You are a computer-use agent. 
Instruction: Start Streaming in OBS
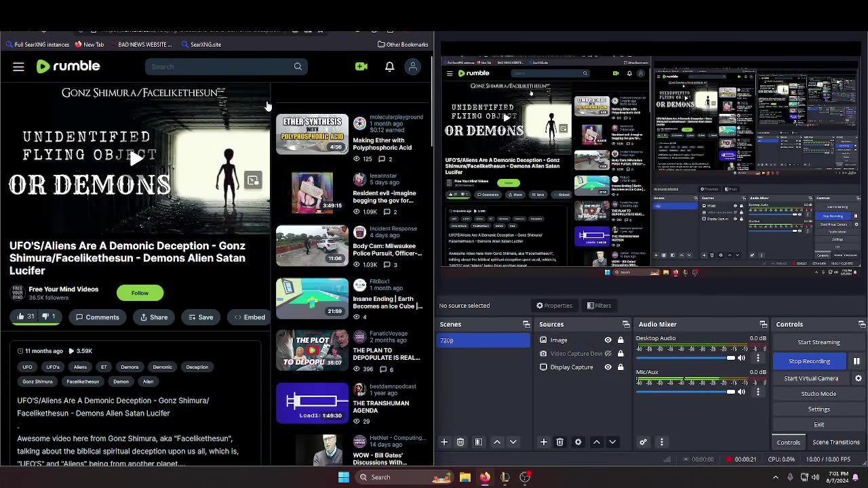pos(818,342)
